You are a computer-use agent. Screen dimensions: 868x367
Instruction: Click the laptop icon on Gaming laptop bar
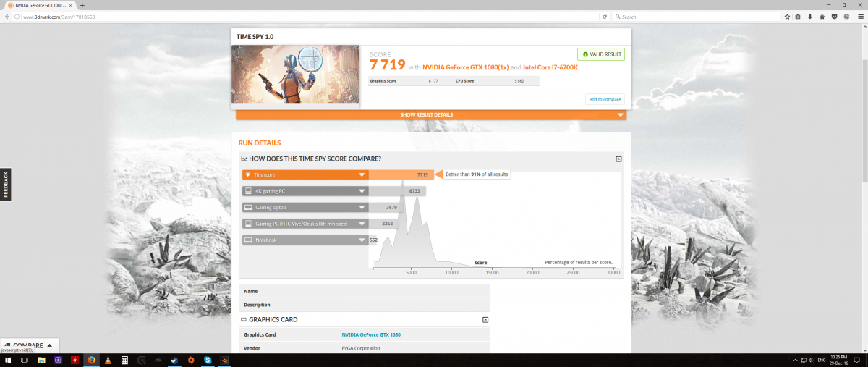[247, 207]
